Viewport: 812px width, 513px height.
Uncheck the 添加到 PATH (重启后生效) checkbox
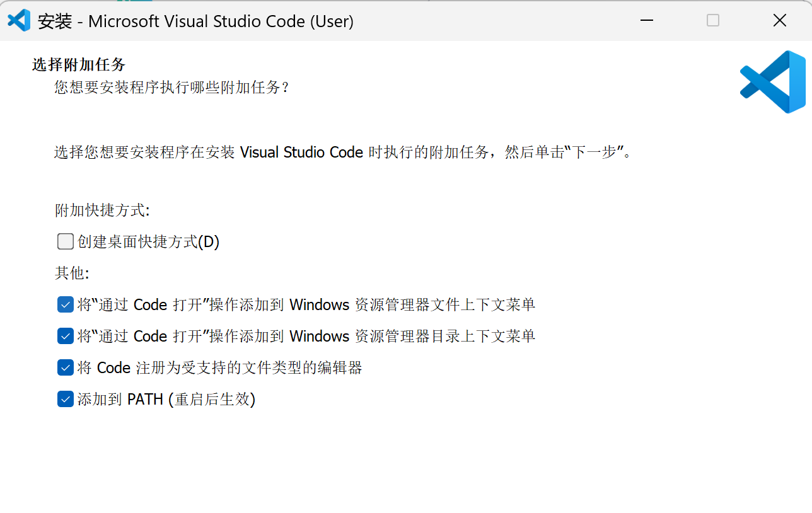tap(66, 399)
